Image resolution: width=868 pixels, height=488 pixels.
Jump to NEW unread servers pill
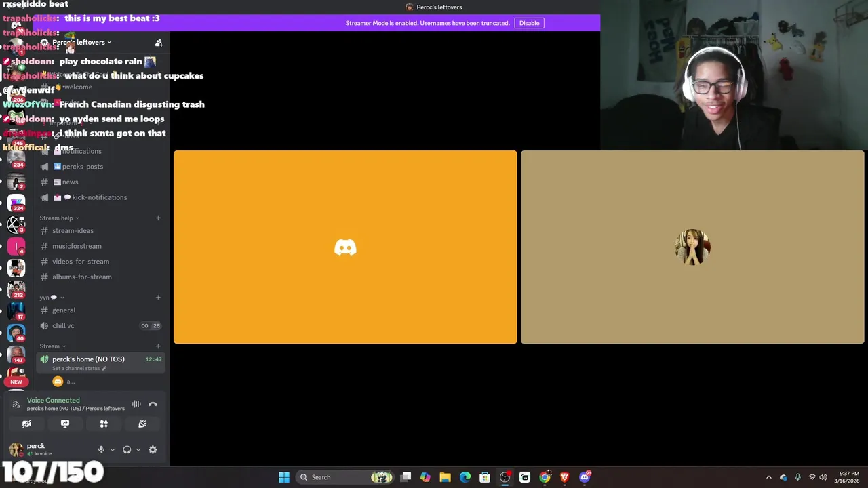16,382
